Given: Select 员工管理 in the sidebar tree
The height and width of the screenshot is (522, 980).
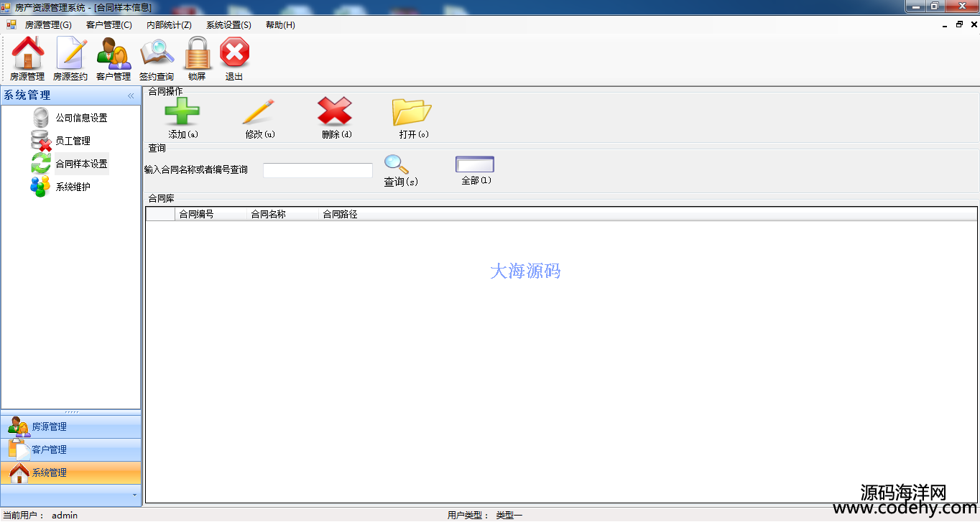Looking at the screenshot, I should [73, 141].
